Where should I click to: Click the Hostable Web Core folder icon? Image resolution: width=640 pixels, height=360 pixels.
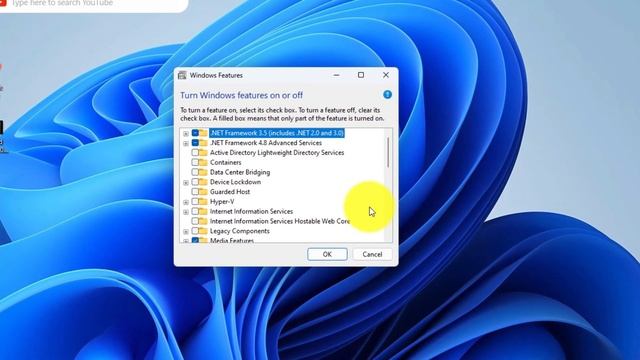coord(203,221)
